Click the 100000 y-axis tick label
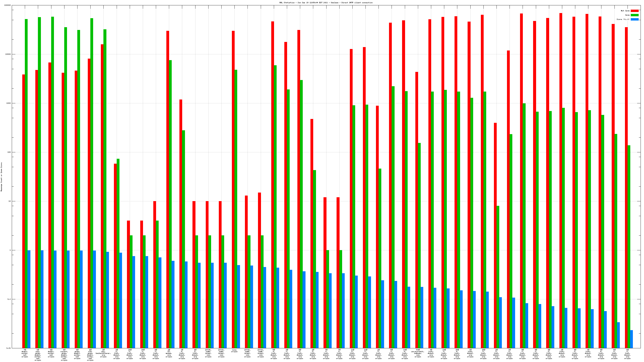644x362 pixels. (x=7, y=5)
